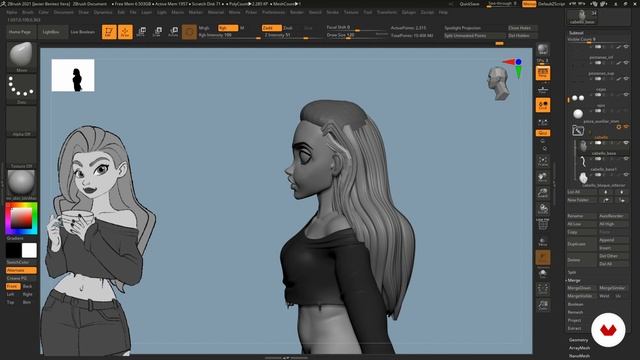Activate the Edit mode button
The width and height of the screenshot is (640, 360).
pyautogui.click(x=109, y=32)
